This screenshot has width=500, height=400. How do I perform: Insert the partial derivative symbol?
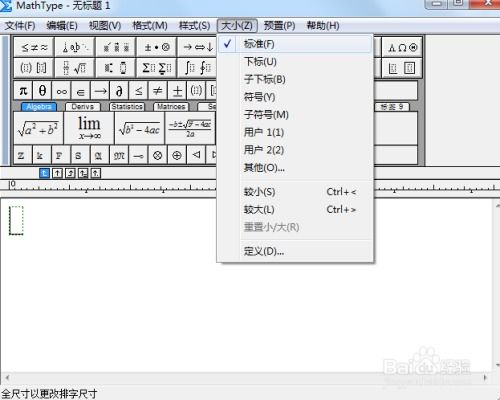[x=119, y=90]
